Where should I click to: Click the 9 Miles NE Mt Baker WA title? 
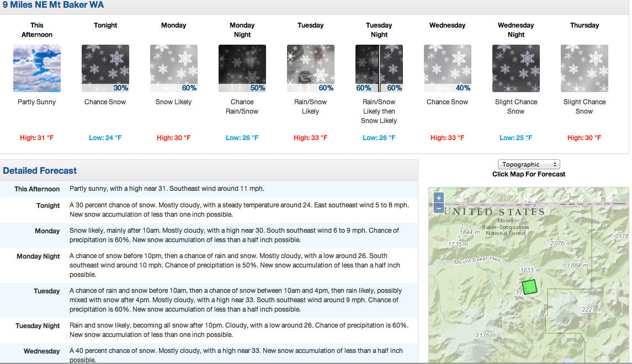point(53,5)
